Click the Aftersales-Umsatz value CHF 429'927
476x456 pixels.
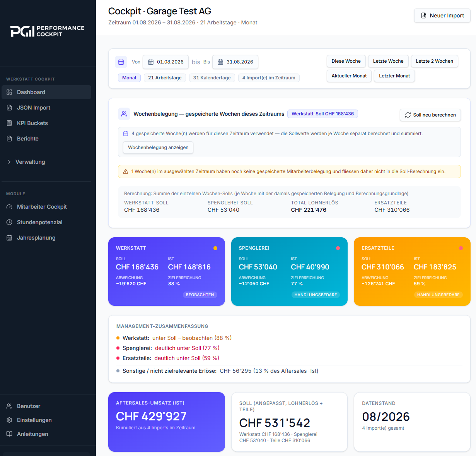(x=151, y=417)
